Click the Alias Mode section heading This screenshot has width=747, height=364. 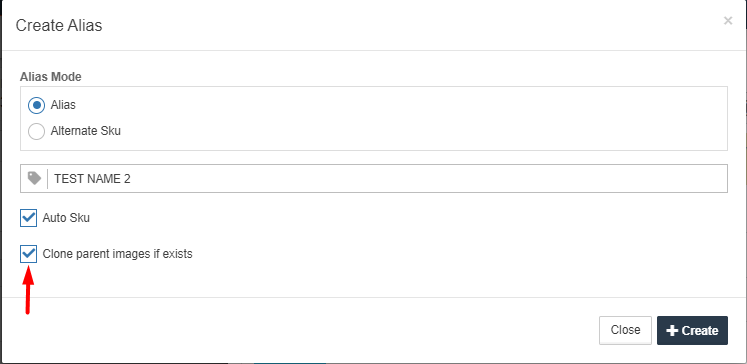tap(50, 77)
